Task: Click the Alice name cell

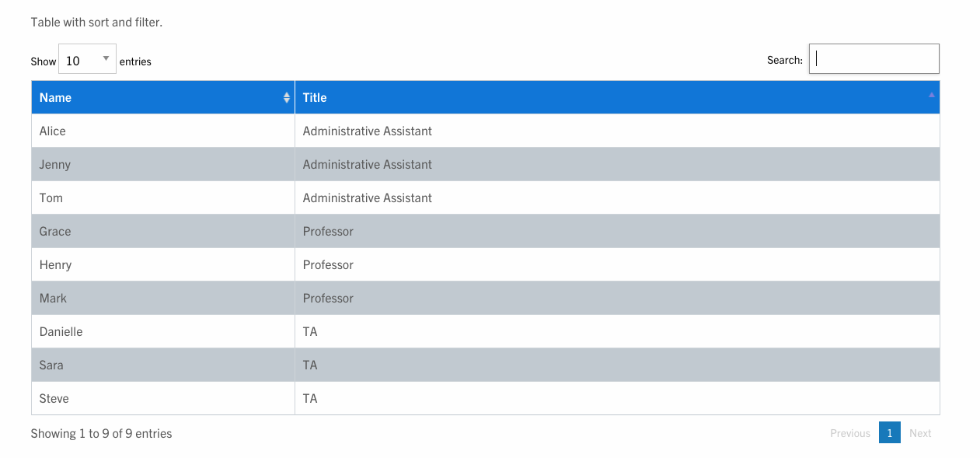Action: [x=53, y=131]
